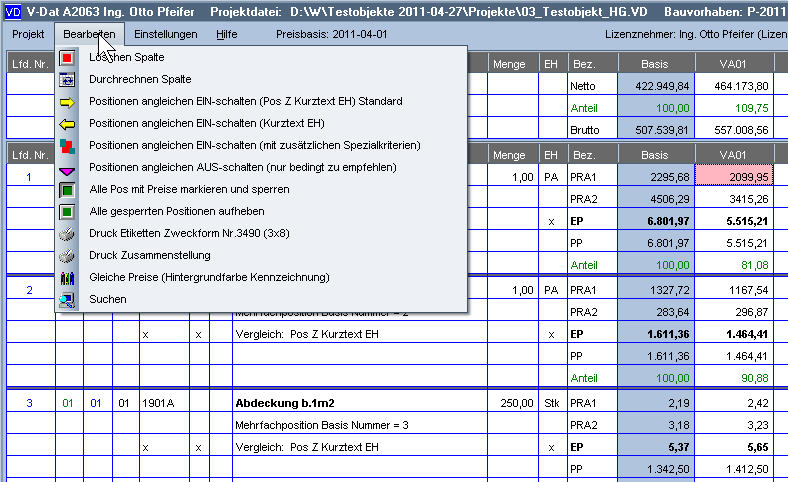
Task: Click yellow left arrow for Kurztext EH angleichen
Action: [68, 123]
